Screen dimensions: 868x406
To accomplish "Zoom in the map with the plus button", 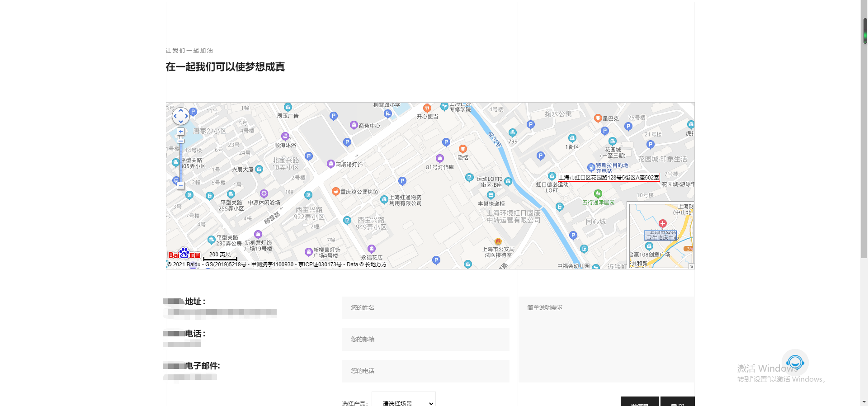I will tap(181, 132).
